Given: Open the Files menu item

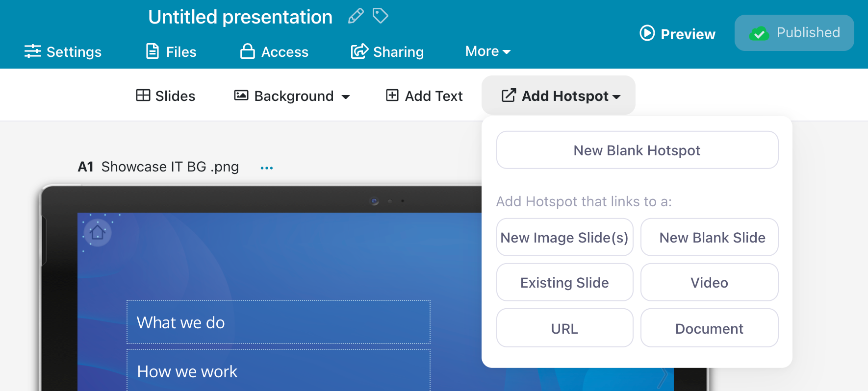Looking at the screenshot, I should (x=171, y=51).
